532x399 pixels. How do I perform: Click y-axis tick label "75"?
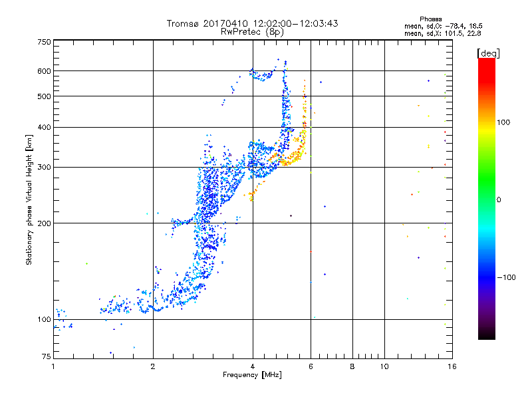point(47,356)
